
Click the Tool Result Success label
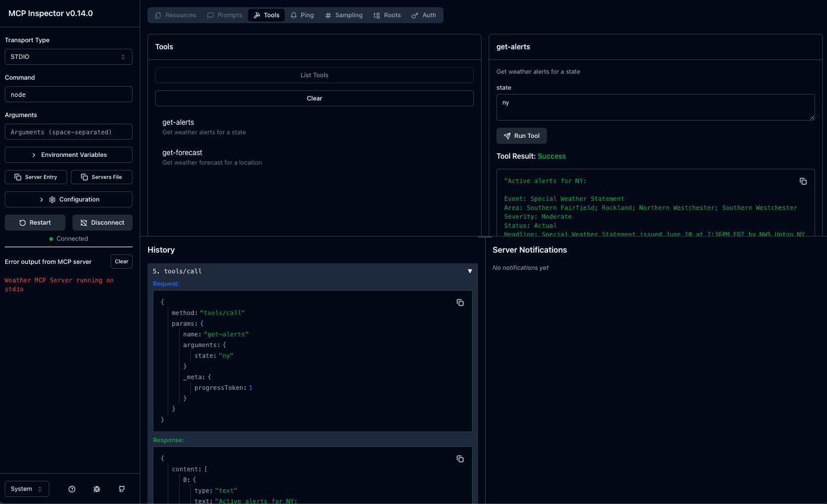click(531, 156)
